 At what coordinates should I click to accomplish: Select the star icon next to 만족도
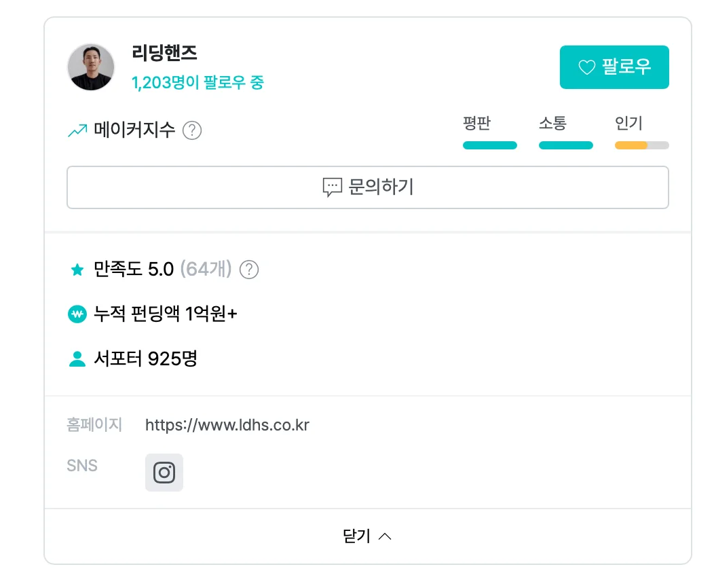[x=77, y=269]
